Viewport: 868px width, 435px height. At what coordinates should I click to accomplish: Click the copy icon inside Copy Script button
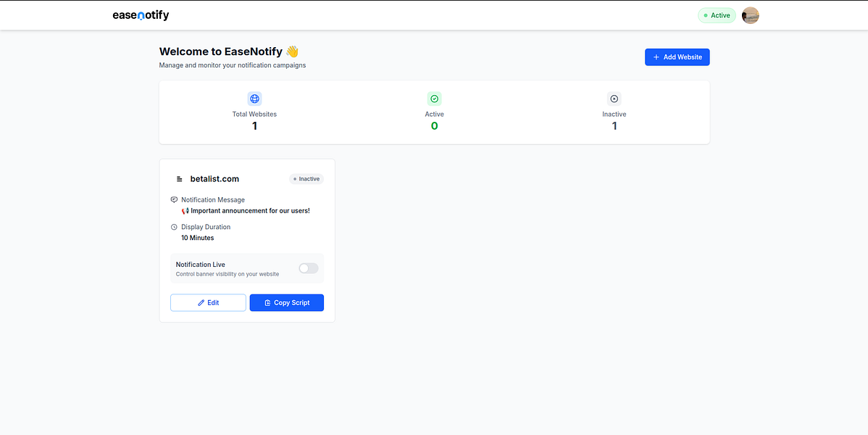coord(268,302)
